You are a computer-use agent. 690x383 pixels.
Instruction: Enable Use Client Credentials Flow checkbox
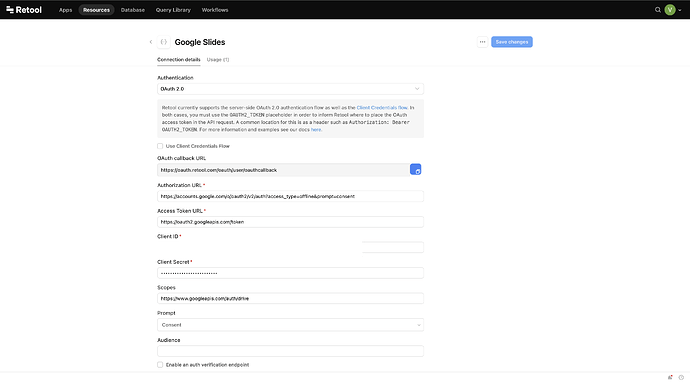[x=160, y=146]
